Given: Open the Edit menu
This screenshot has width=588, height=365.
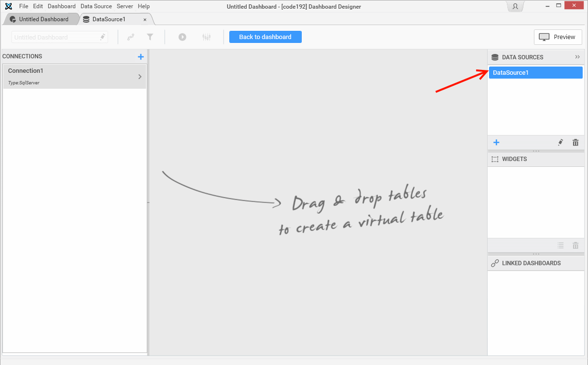Looking at the screenshot, I should point(38,6).
